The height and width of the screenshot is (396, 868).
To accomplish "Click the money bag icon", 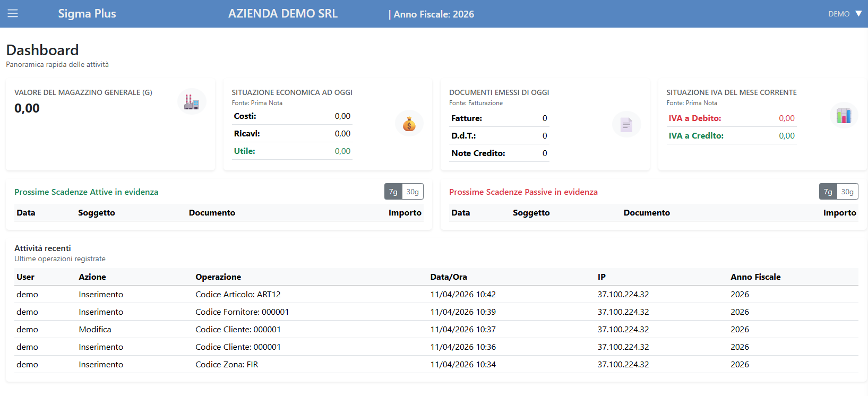I will [x=409, y=124].
